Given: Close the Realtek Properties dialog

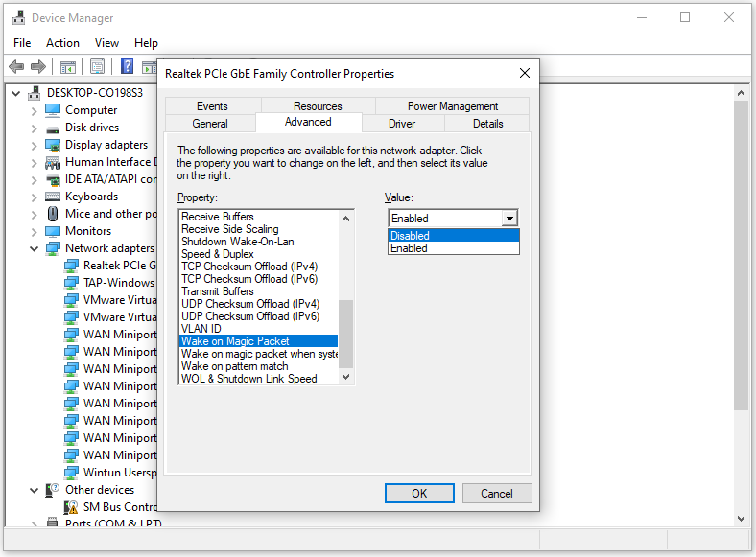Looking at the screenshot, I should (x=525, y=73).
